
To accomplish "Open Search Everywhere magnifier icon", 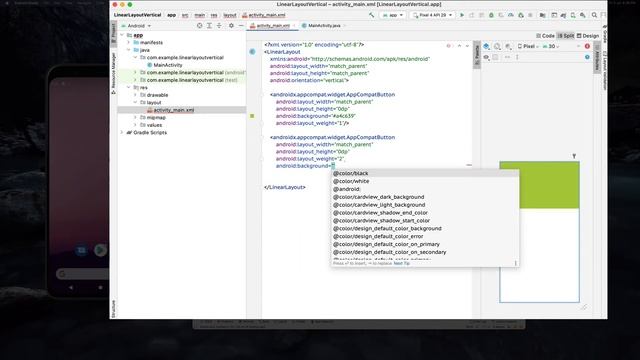I will pyautogui.click(x=594, y=15).
